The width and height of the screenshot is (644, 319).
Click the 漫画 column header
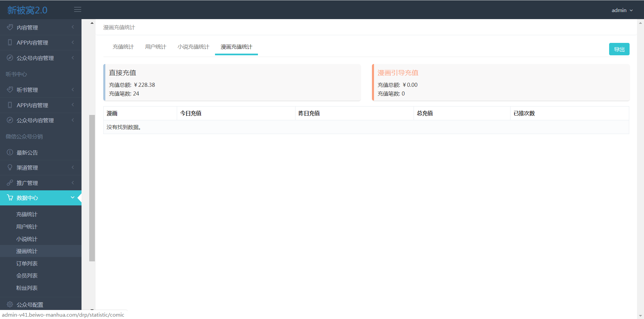[140, 113]
